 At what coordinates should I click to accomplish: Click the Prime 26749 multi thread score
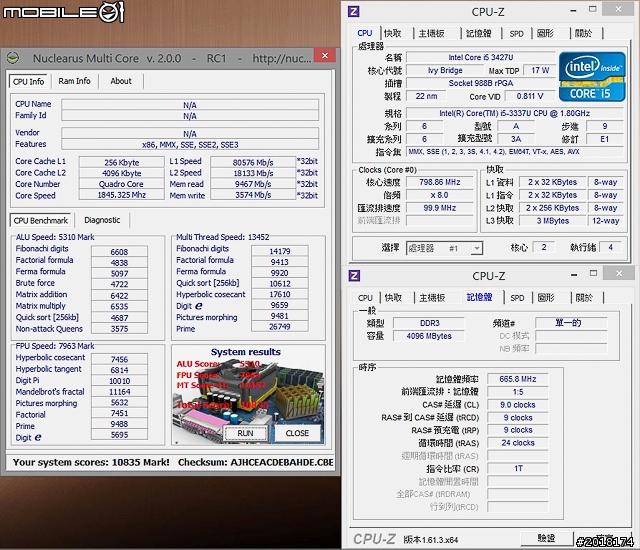point(280,326)
